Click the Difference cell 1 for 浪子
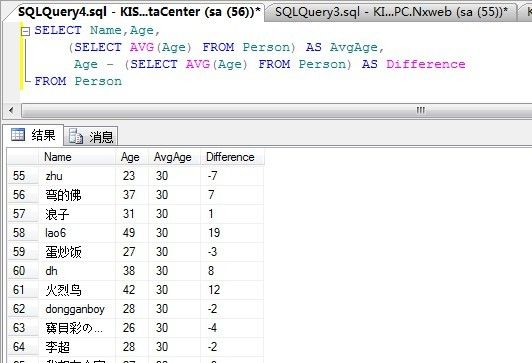 click(232, 214)
